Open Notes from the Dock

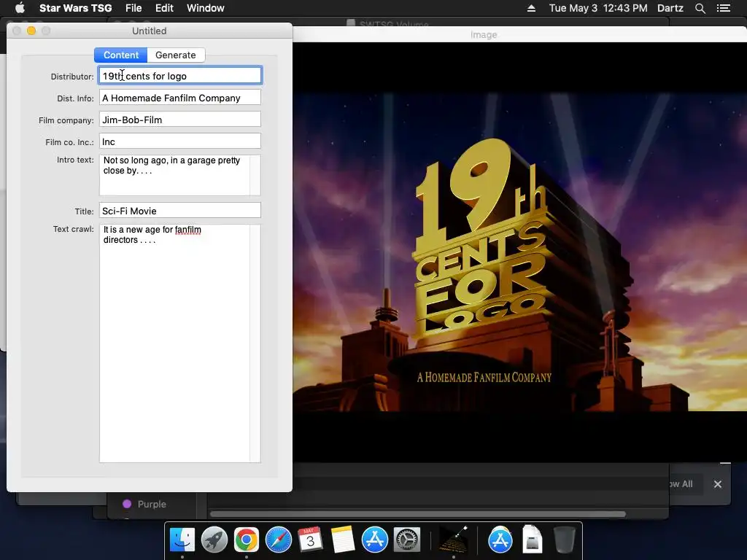tap(343, 540)
